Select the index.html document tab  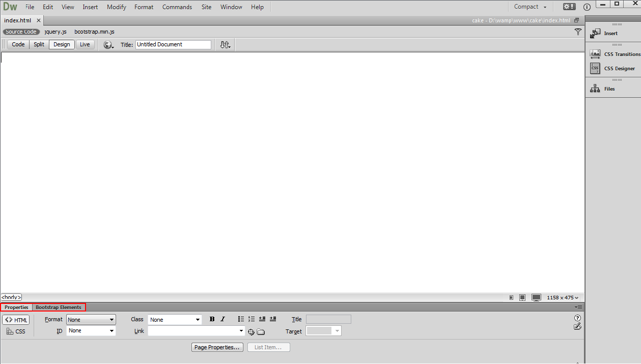[18, 20]
